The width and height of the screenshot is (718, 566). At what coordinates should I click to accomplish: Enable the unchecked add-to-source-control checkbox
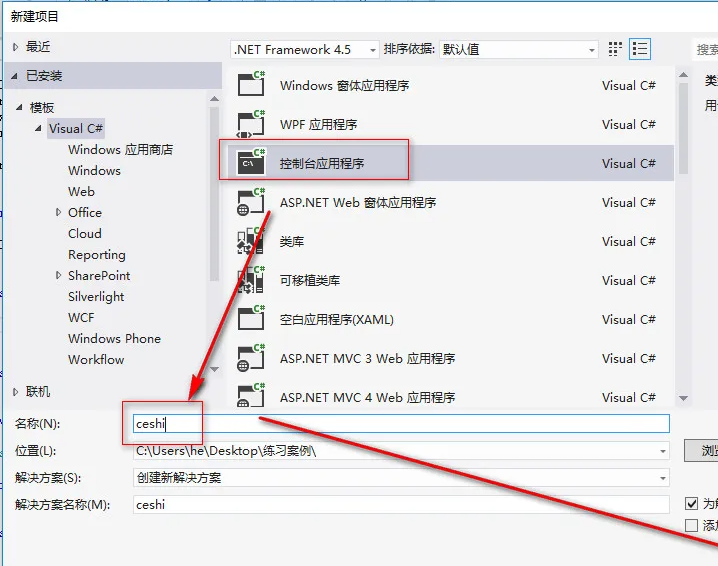[x=692, y=525]
